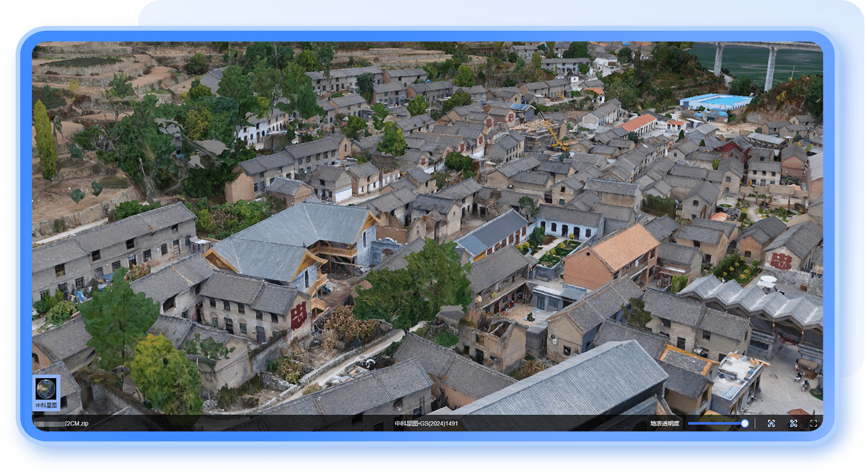868x476 pixels.
Task: Select the 中科星图 basemap thumbnail
Action: [x=46, y=393]
